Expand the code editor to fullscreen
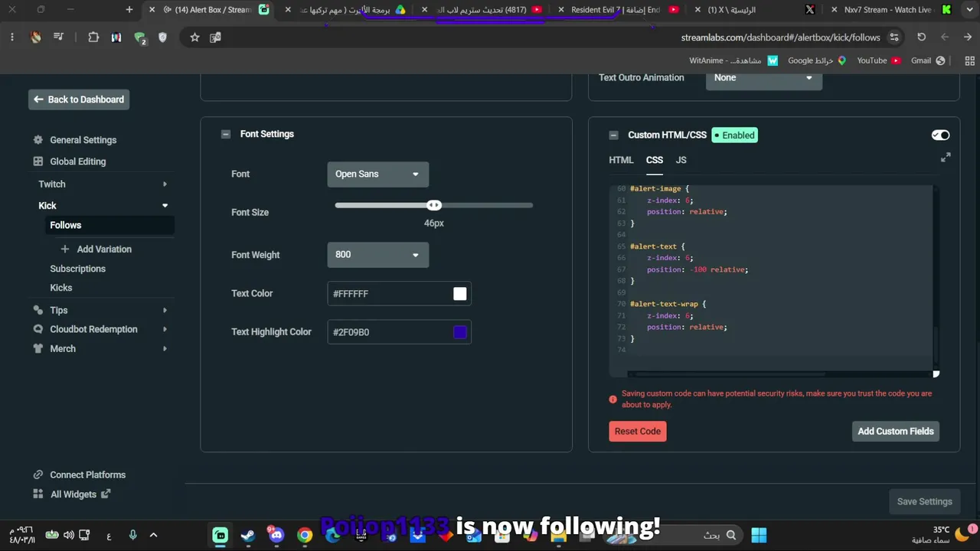Viewport: 980px width, 551px height. 946,158
